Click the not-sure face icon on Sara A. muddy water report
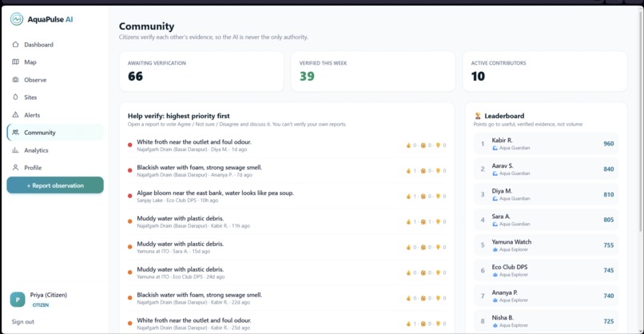Screen dimensions: 644x334 point(423,247)
